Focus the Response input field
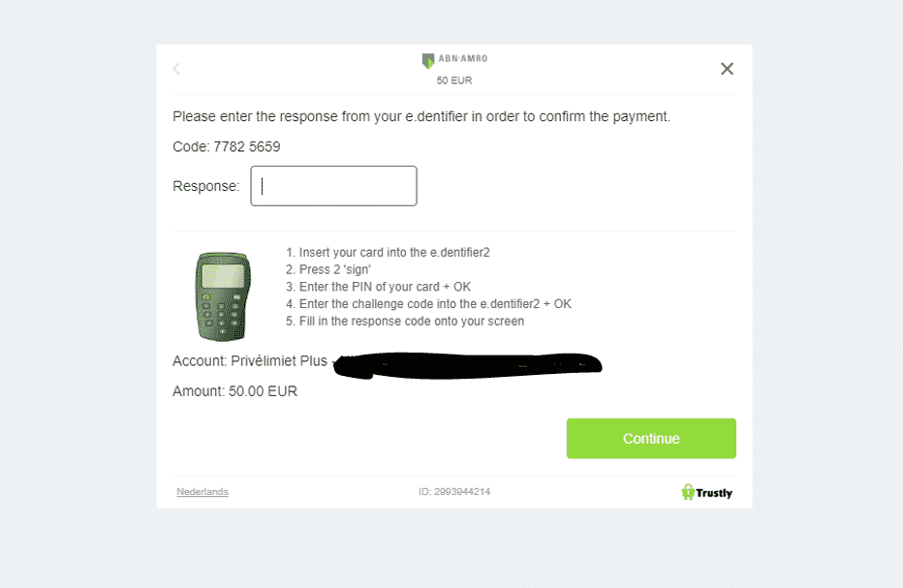Screen dimensions: 903x588 point(333,186)
